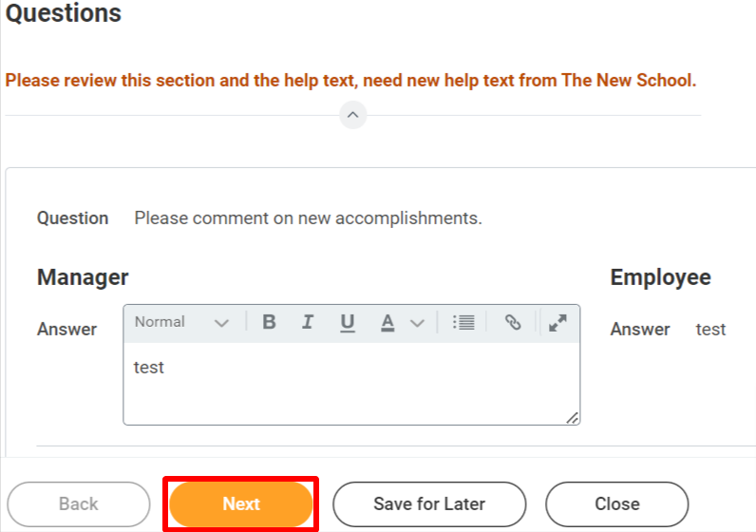The width and height of the screenshot is (756, 532).
Task: Collapse the help text section chevron
Action: [x=353, y=115]
